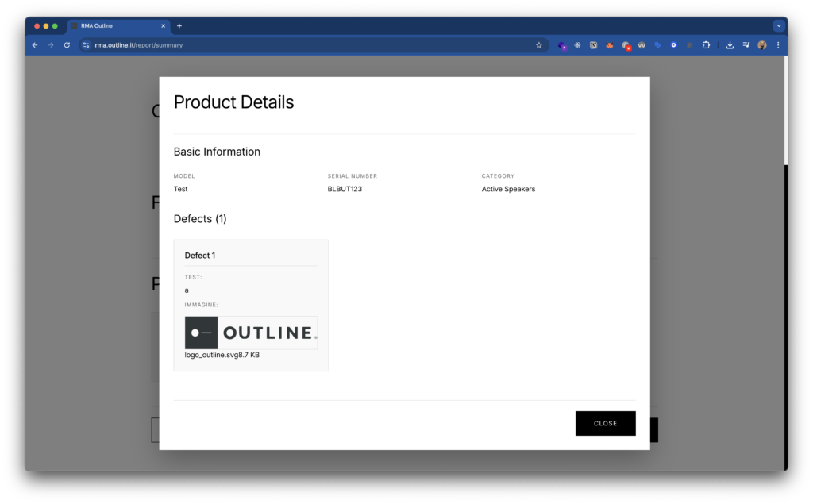Click the user profile avatar
Image resolution: width=813 pixels, height=504 pixels.
click(x=762, y=45)
